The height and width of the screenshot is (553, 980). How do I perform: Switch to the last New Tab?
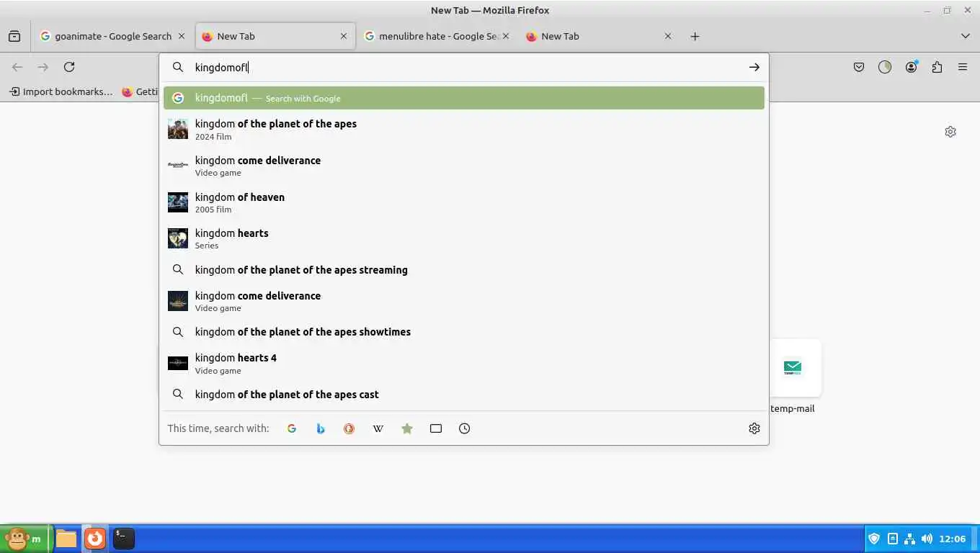click(x=598, y=36)
